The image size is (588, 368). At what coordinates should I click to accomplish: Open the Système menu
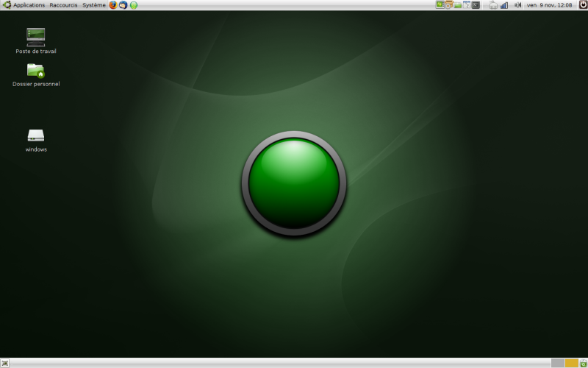pos(94,5)
